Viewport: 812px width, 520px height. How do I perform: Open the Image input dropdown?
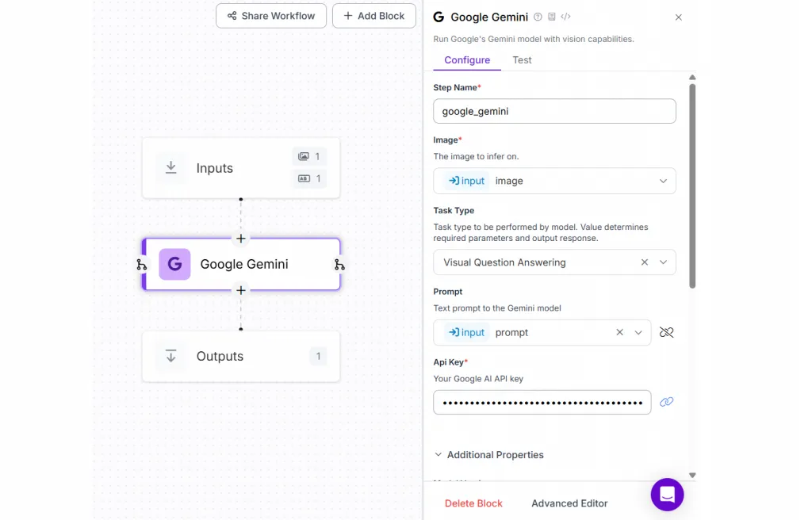554,181
